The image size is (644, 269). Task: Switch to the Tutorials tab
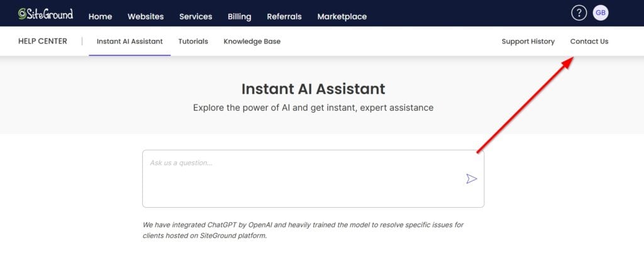point(193,42)
